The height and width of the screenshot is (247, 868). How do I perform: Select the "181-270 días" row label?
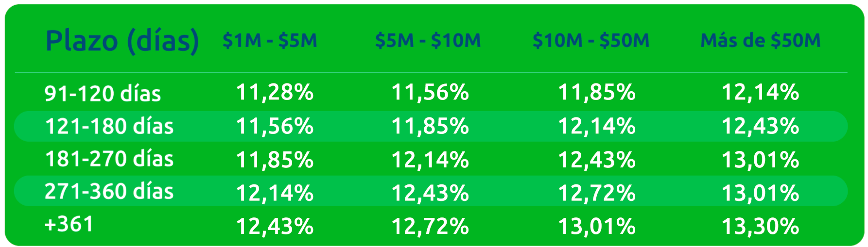tap(109, 159)
